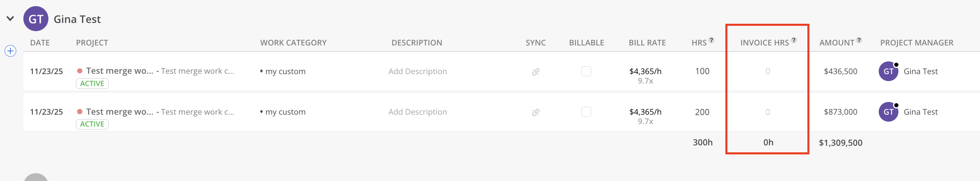This screenshot has height=181, width=980.
Task: Click INVOICE HRS help question mark icon
Action: (794, 40)
